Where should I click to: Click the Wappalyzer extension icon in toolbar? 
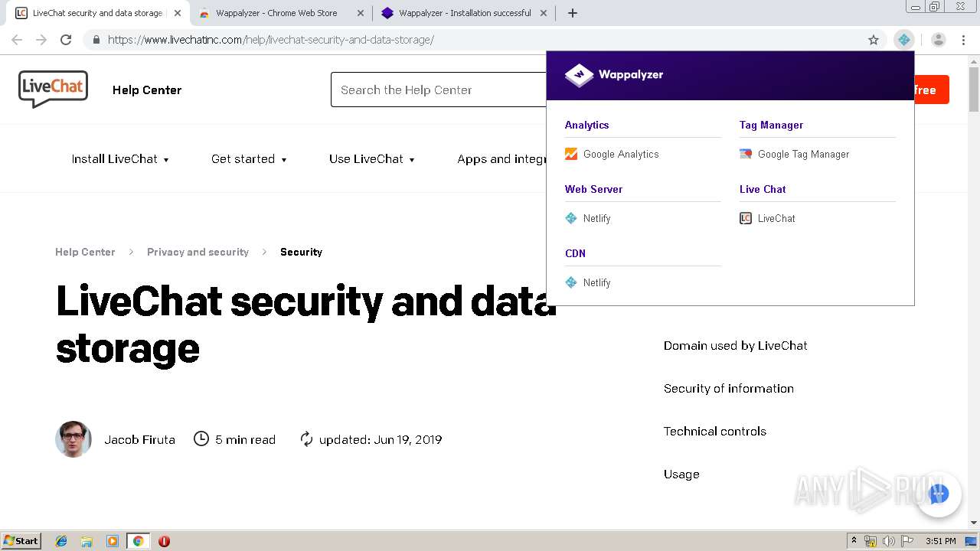click(x=904, y=40)
